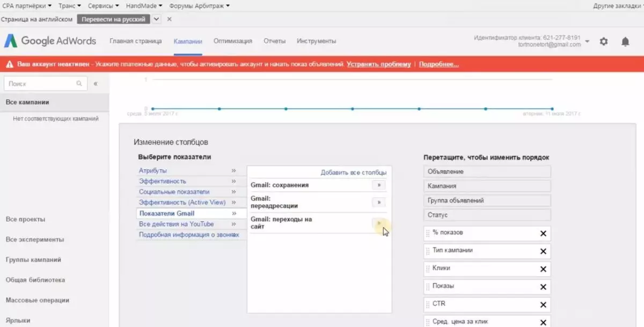Open Транс bookmarks folder
The width and height of the screenshot is (644, 327).
pyautogui.click(x=69, y=6)
